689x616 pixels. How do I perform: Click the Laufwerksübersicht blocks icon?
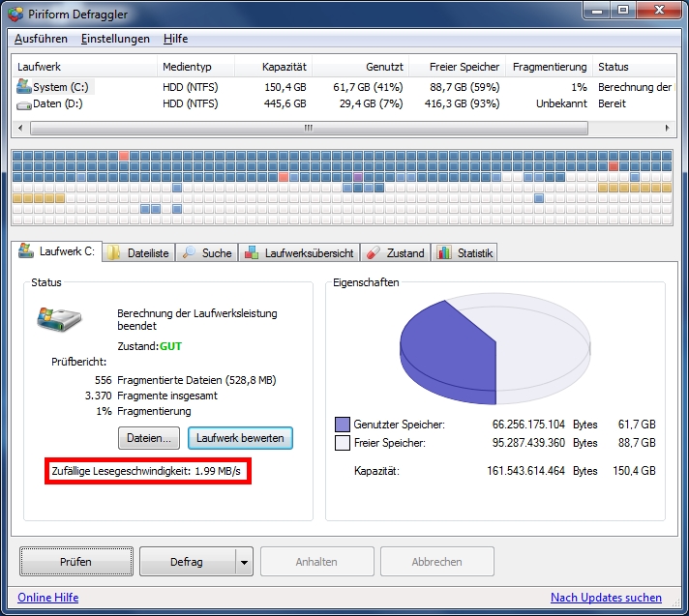(x=252, y=253)
